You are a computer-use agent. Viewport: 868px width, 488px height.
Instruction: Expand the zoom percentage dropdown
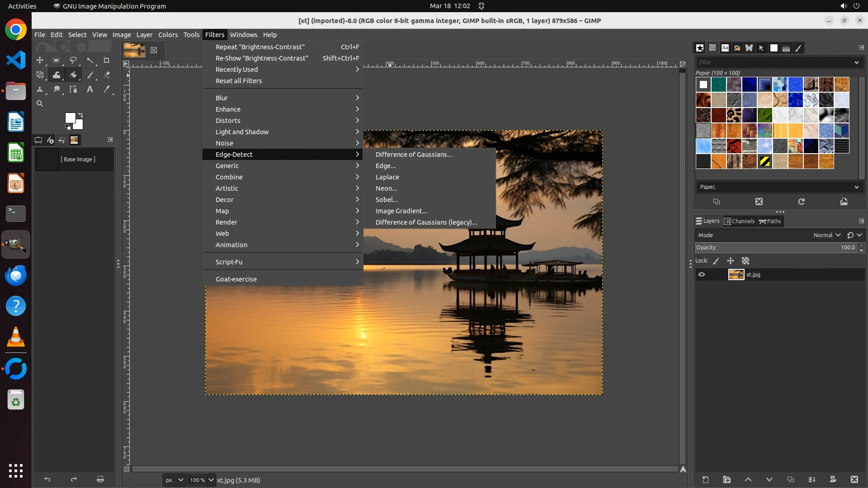211,480
